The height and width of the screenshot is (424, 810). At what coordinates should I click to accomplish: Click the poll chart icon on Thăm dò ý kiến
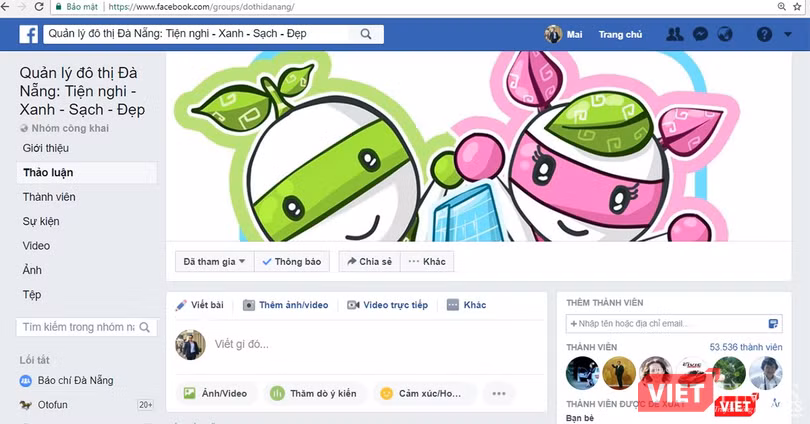(x=277, y=394)
